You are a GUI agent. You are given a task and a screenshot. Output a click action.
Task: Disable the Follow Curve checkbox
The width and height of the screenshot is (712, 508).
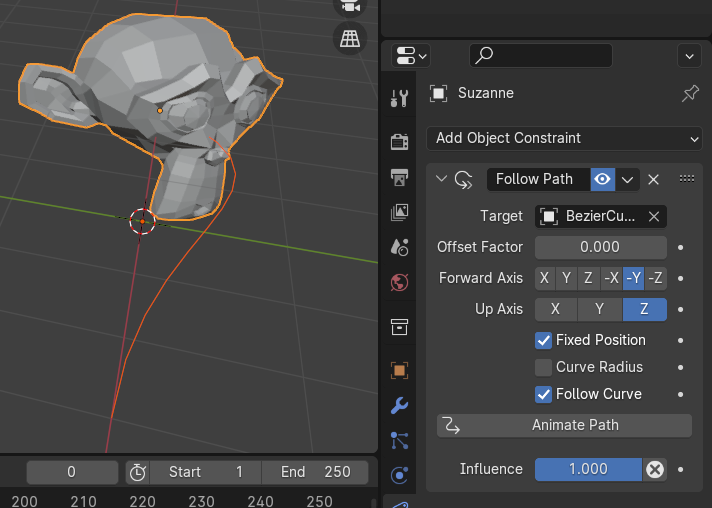[x=544, y=394]
